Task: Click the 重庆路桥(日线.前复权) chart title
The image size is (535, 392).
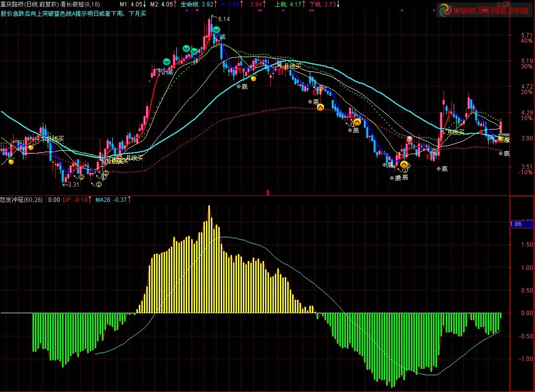Action: [30, 4]
